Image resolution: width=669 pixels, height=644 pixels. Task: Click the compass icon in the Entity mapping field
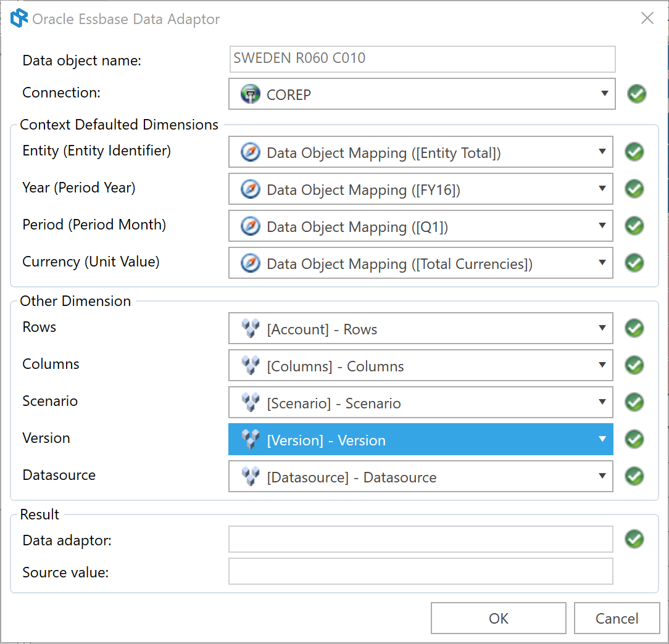[x=251, y=152]
